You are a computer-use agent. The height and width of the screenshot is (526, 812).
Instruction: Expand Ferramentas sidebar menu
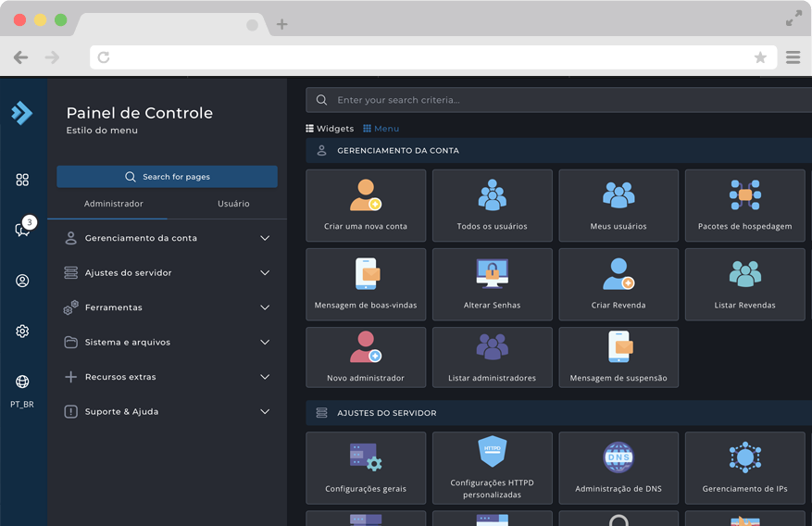[x=168, y=307]
